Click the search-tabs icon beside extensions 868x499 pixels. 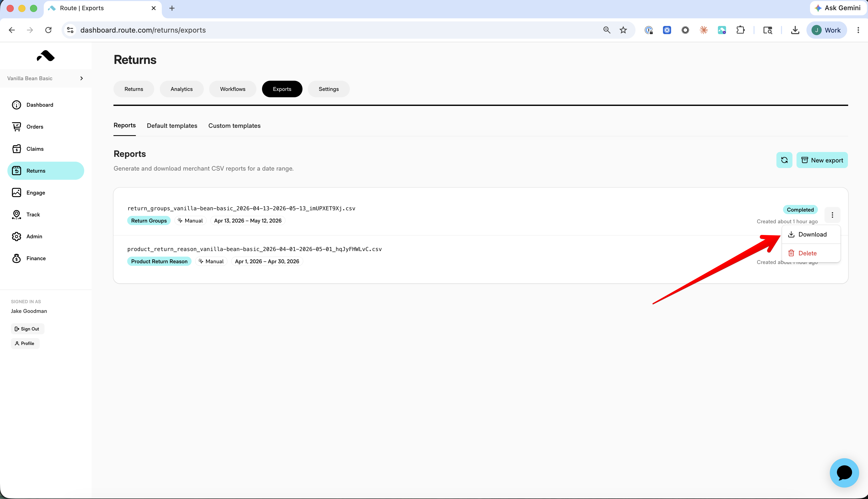[x=767, y=30]
